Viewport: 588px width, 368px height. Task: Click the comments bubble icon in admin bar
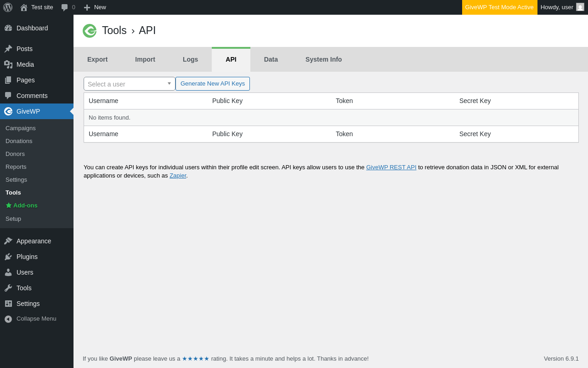point(65,7)
